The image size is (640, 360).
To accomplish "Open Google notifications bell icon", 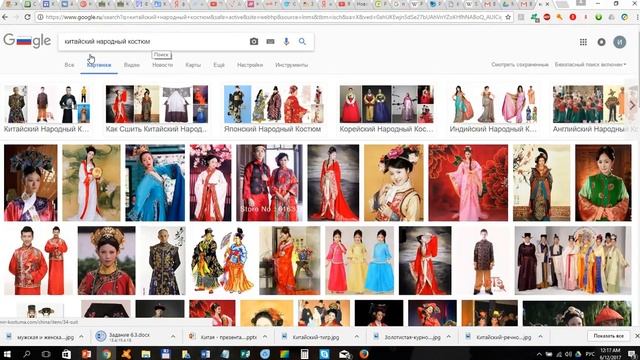I will click(x=601, y=42).
